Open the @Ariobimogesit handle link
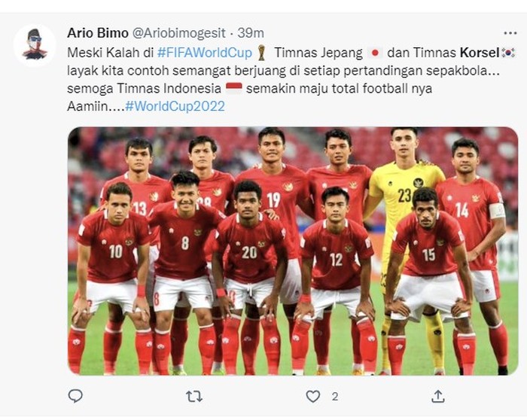The height and width of the screenshot is (420, 527). coord(179,33)
